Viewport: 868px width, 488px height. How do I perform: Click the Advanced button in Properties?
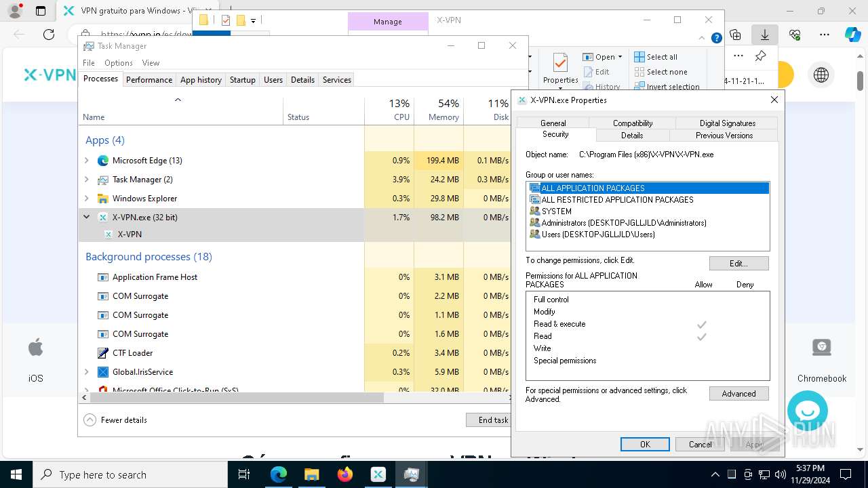(x=738, y=394)
